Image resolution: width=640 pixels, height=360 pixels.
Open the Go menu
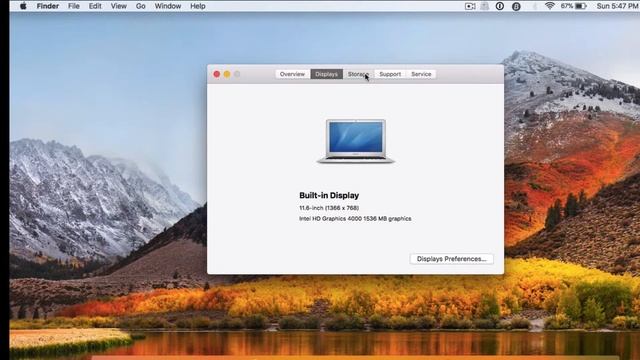(140, 6)
